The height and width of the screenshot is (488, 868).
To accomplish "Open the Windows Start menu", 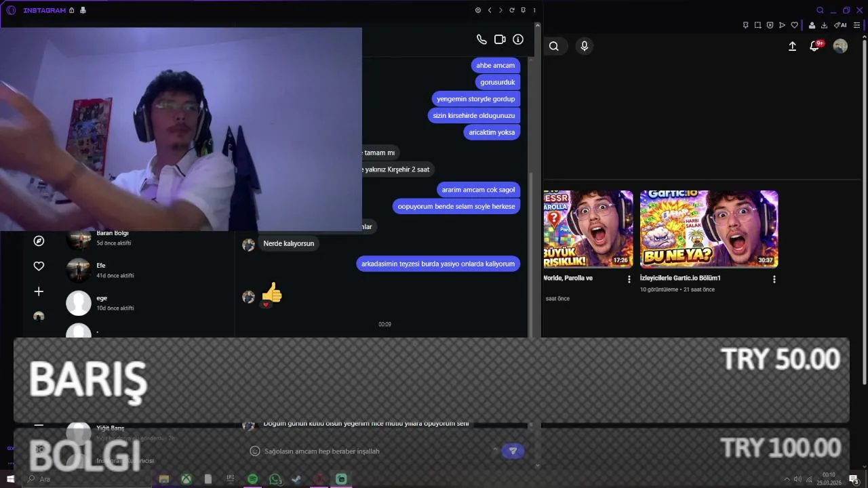I will point(10,479).
